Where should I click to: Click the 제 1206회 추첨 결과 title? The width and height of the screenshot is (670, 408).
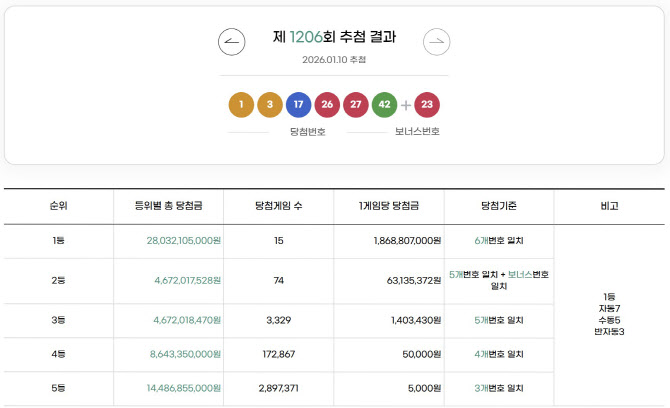[334, 37]
